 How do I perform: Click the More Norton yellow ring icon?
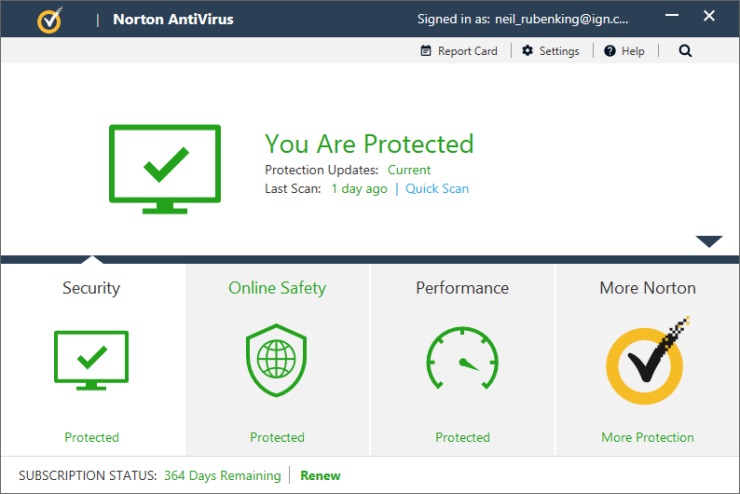click(x=646, y=364)
